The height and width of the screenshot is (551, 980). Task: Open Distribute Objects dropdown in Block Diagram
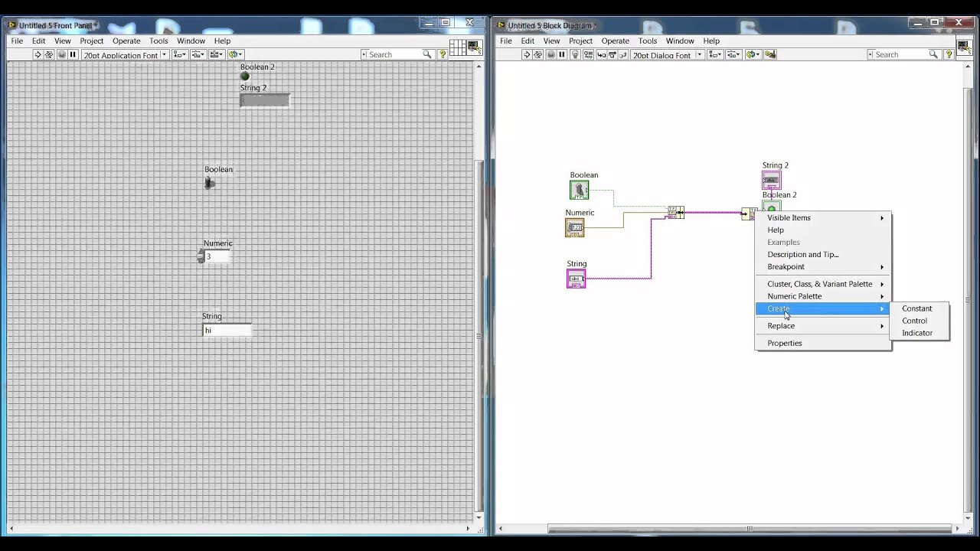click(734, 54)
